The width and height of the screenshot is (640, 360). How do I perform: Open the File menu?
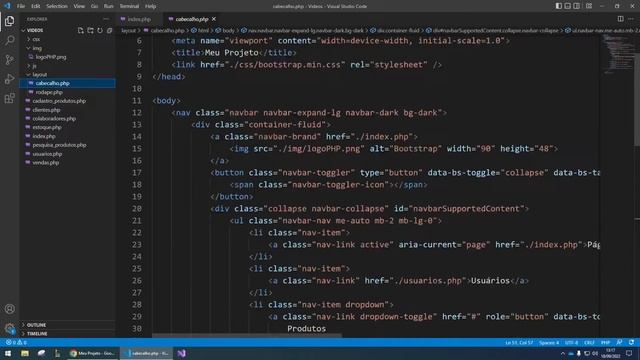pos(21,6)
